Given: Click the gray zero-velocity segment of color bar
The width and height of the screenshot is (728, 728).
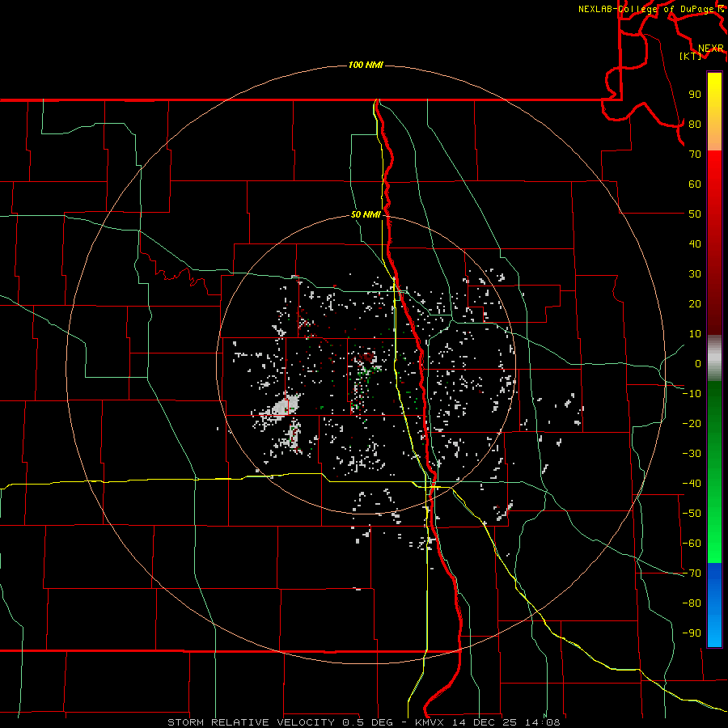Looking at the screenshot, I should point(714,358).
